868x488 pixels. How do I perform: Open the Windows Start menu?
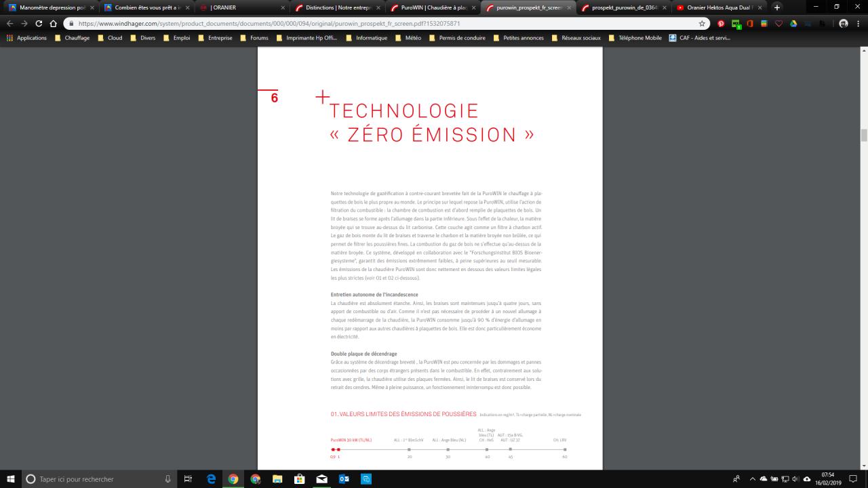click(x=11, y=479)
